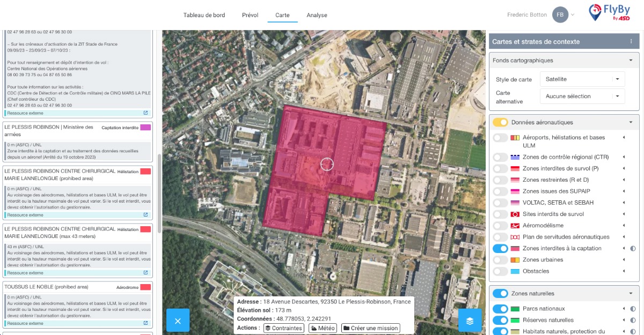This screenshot has width=644, height=335.
Task: Click the FB avatar circle
Action: (560, 14)
